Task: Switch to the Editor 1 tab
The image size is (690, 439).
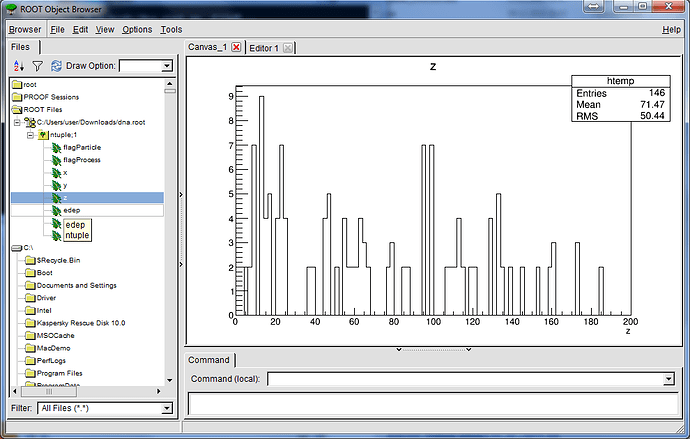Action: [264, 48]
